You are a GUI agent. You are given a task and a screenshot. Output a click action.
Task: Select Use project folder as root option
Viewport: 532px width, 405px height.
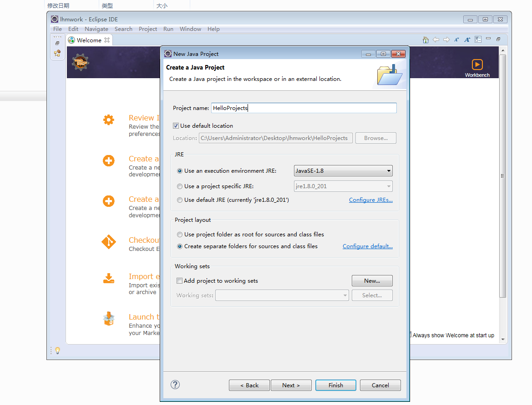tap(180, 235)
